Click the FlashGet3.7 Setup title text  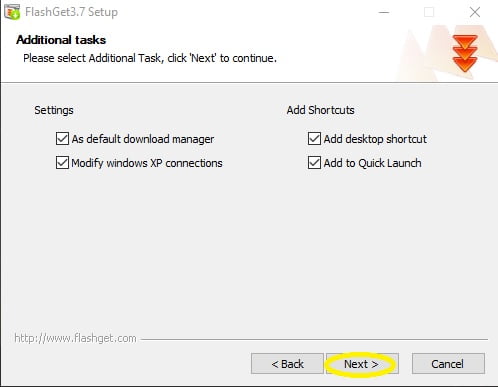pos(71,12)
